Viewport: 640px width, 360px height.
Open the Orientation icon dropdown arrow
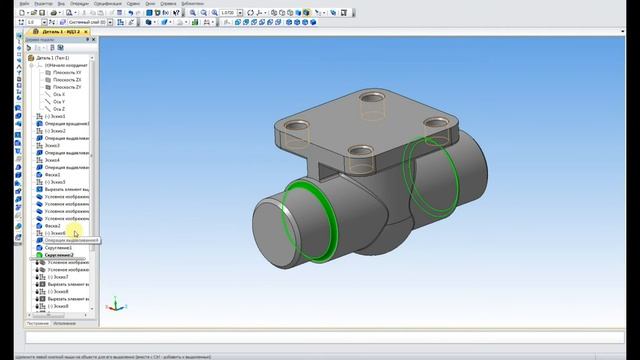click(x=265, y=13)
